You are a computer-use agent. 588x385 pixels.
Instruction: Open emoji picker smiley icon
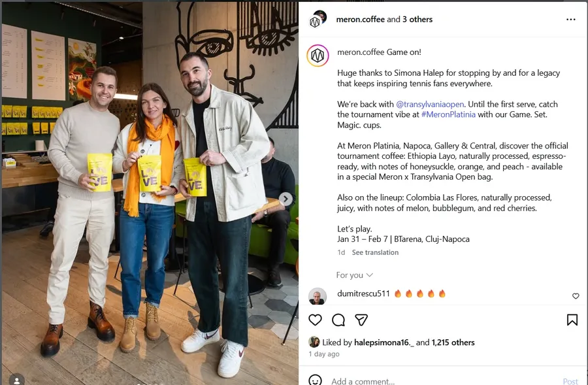click(315, 380)
